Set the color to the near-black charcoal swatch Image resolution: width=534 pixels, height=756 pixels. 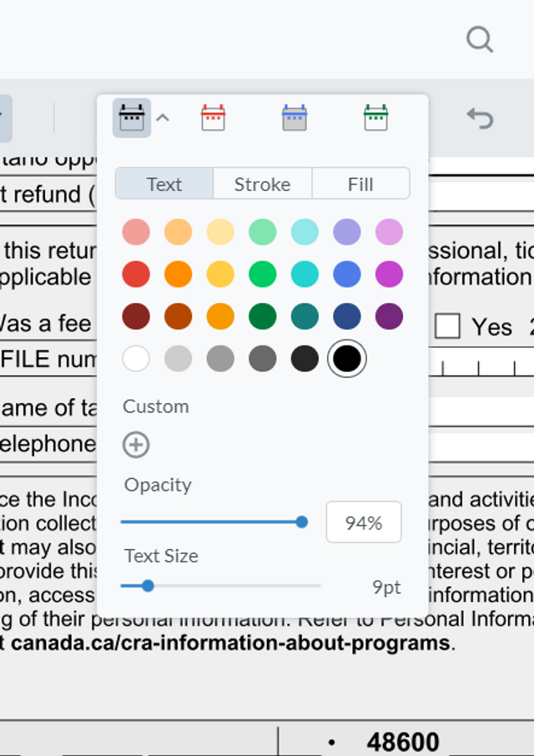click(305, 359)
